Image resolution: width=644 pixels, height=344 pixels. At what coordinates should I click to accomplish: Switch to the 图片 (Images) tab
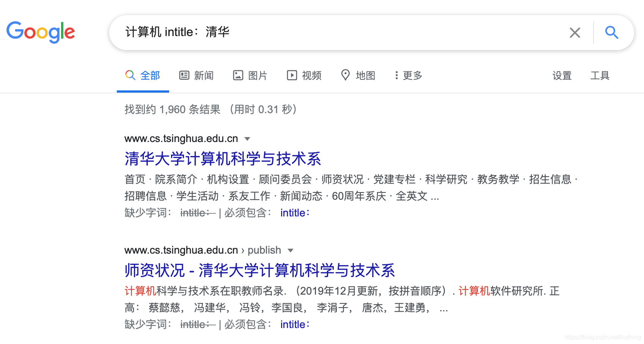click(x=250, y=76)
